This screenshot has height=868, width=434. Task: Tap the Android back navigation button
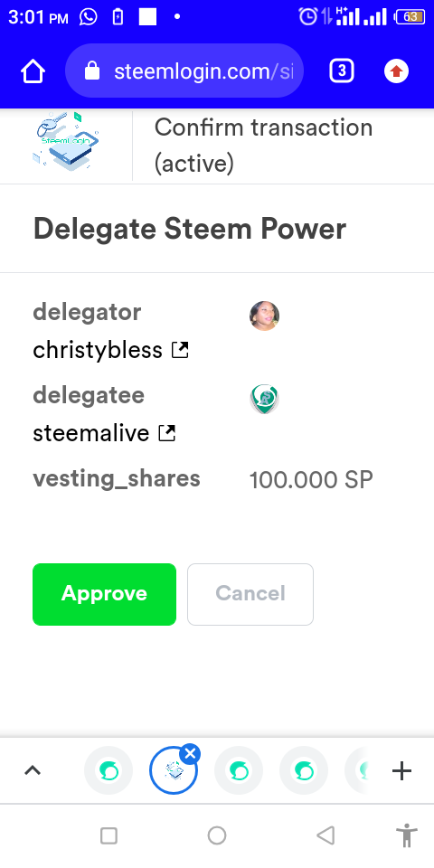tap(325, 835)
